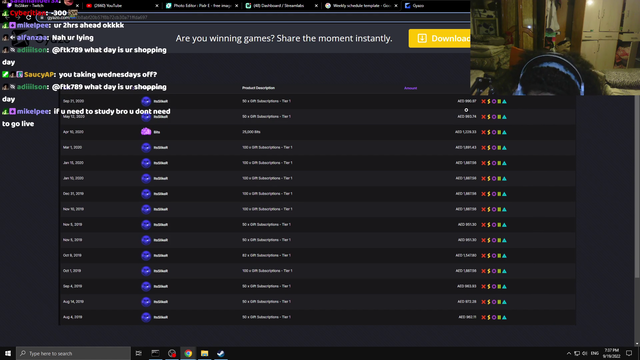Click the Product Description column header
The width and height of the screenshot is (640, 360).
point(258,88)
